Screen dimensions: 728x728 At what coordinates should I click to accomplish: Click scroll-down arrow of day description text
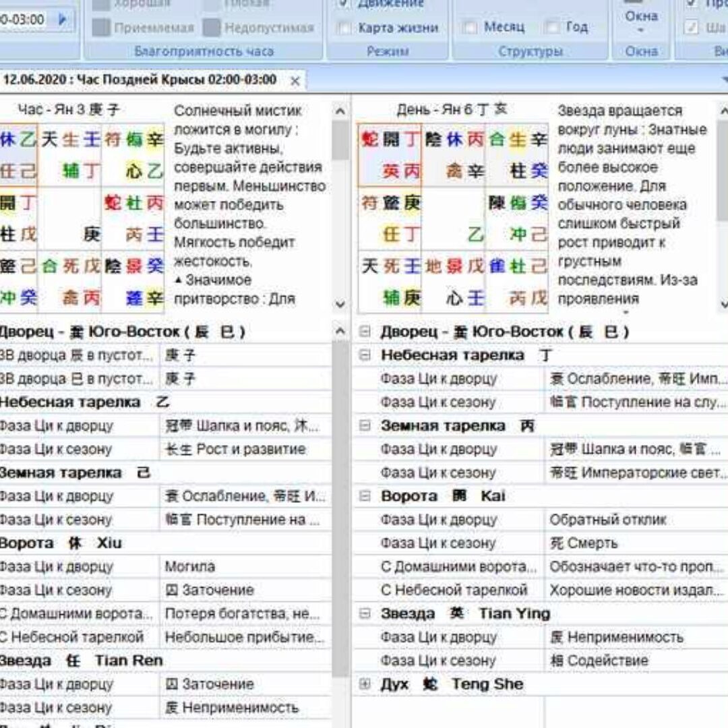click(723, 304)
